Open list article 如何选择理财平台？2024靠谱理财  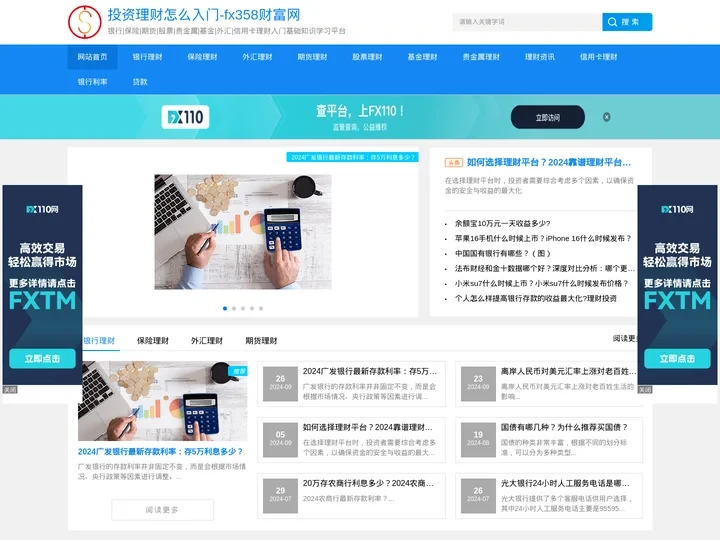pyautogui.click(x=367, y=427)
